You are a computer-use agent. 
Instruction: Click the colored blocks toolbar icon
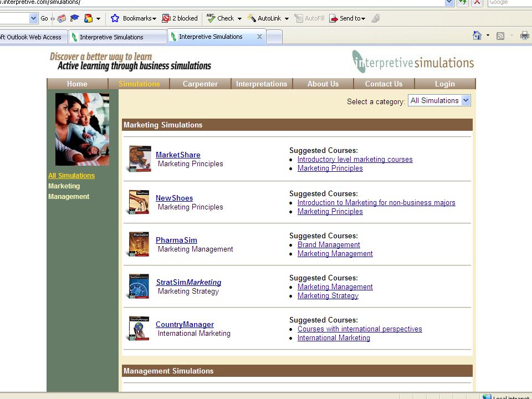tap(88, 18)
